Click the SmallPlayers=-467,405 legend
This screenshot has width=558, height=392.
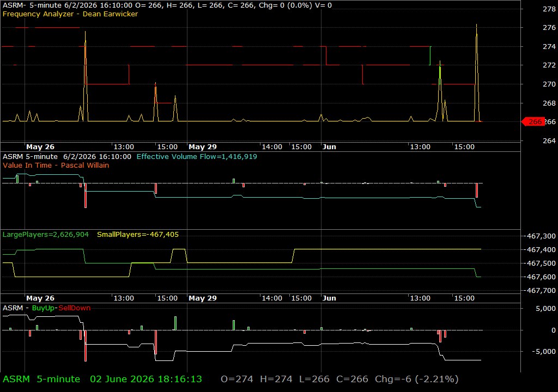[x=138, y=235]
